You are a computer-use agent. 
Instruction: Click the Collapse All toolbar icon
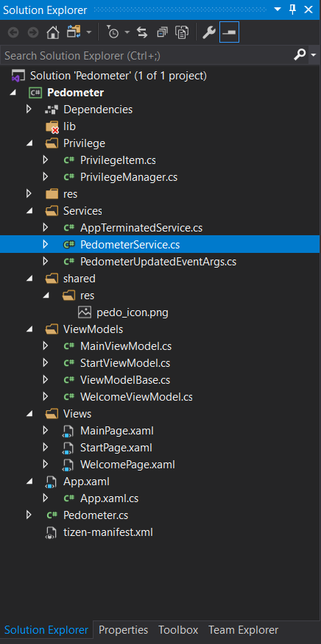162,33
